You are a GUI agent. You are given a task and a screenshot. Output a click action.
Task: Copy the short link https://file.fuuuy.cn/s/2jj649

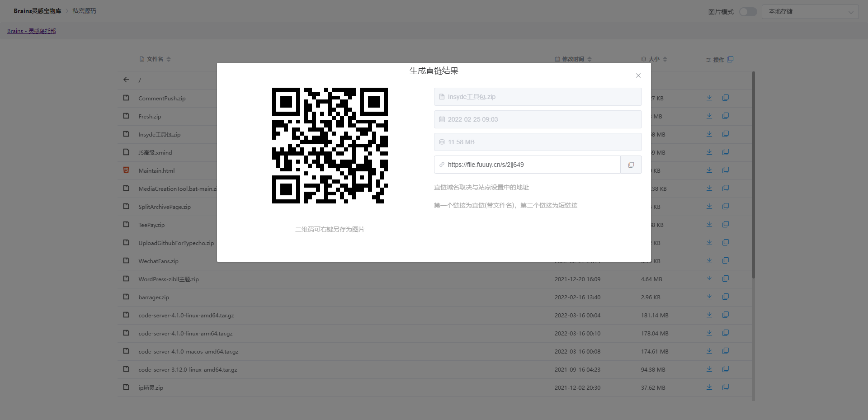click(x=631, y=165)
